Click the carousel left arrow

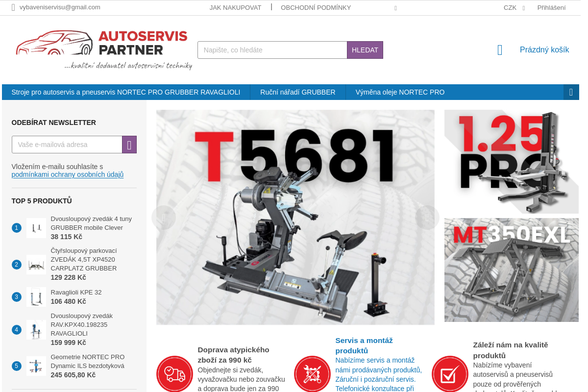tap(164, 217)
